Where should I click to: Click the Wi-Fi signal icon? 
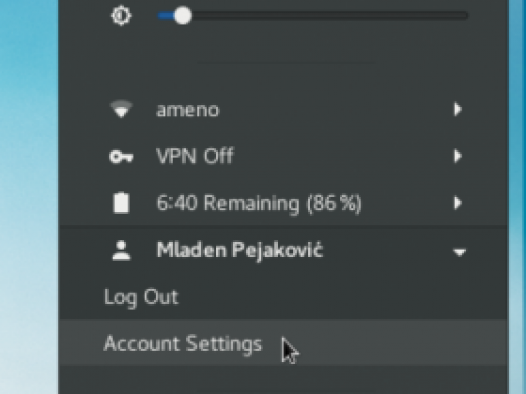click(x=121, y=109)
